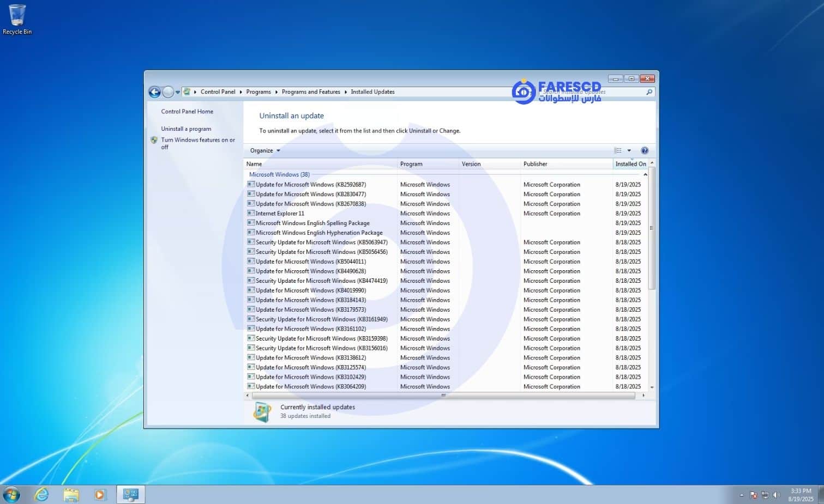This screenshot has height=504, width=824.
Task: Select Security Update KB4474419
Action: point(446,281)
